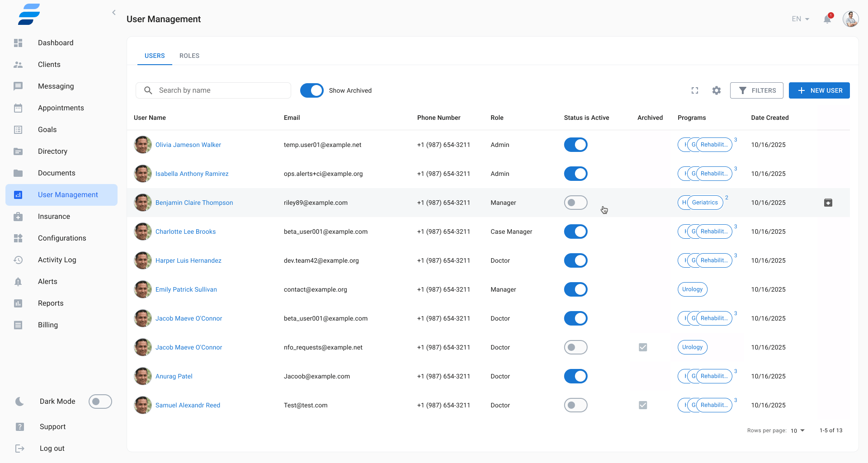868x463 pixels.
Task: Switch to the ROLES tab
Action: 189,56
